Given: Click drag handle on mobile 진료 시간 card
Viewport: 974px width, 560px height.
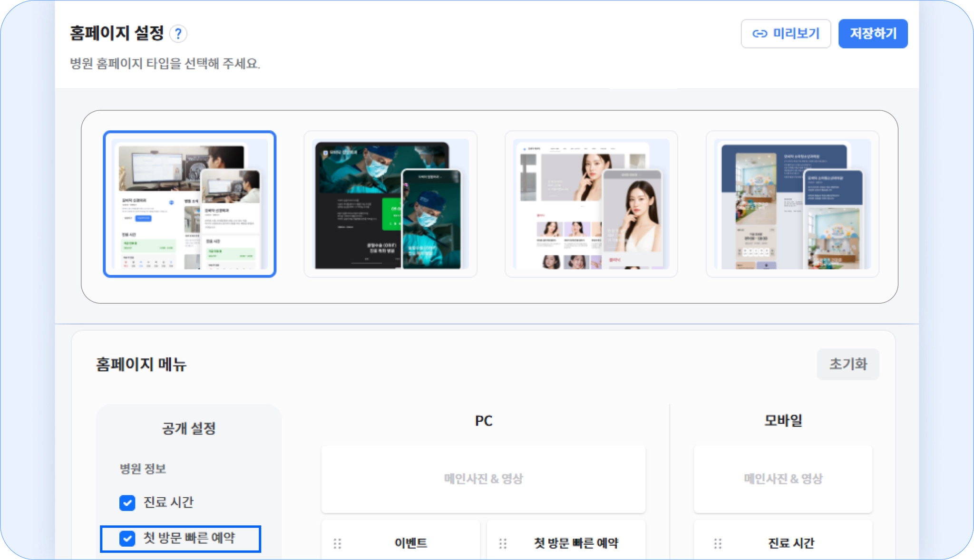Looking at the screenshot, I should coord(718,543).
